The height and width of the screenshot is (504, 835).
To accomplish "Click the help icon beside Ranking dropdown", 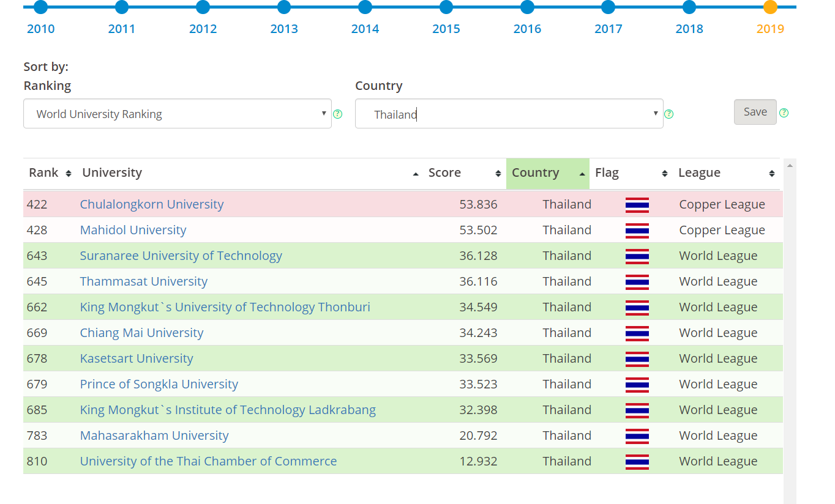I will tap(337, 114).
